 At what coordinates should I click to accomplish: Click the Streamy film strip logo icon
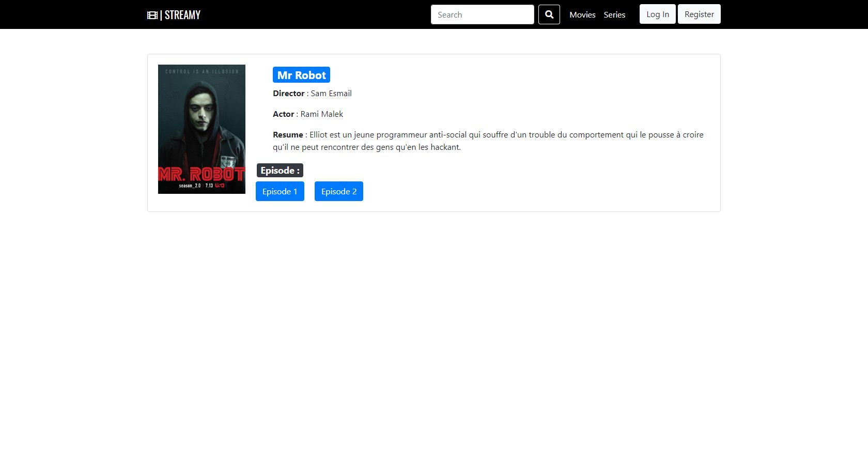click(152, 15)
